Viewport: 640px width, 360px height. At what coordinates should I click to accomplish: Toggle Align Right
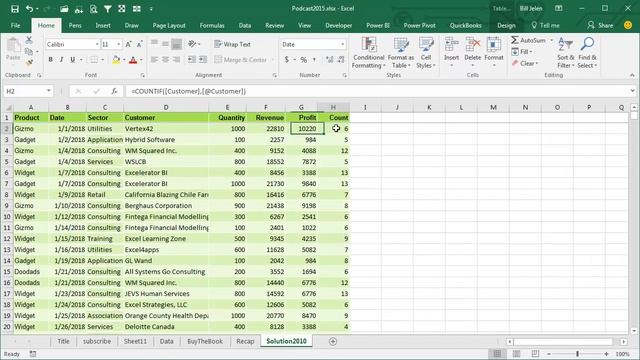pos(176,60)
